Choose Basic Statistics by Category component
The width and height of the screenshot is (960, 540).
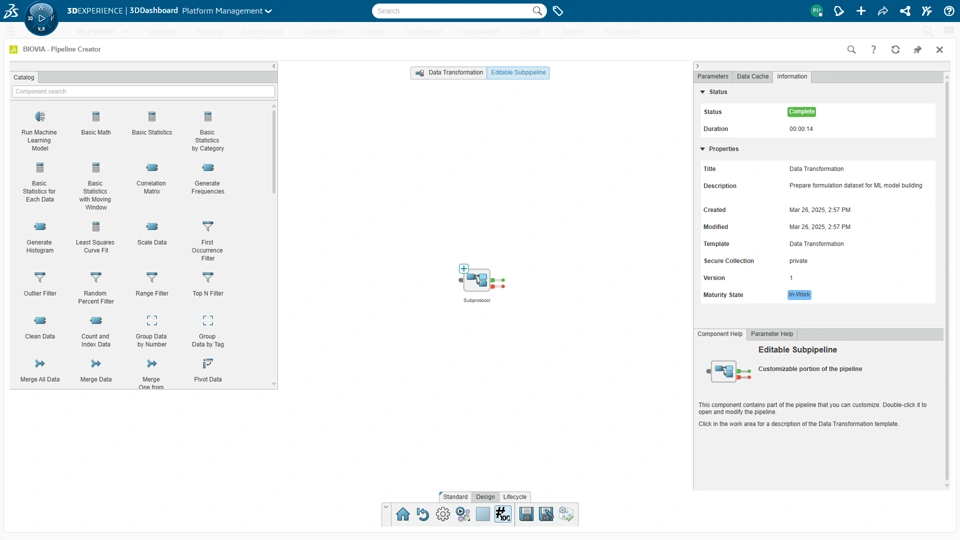pyautogui.click(x=208, y=130)
